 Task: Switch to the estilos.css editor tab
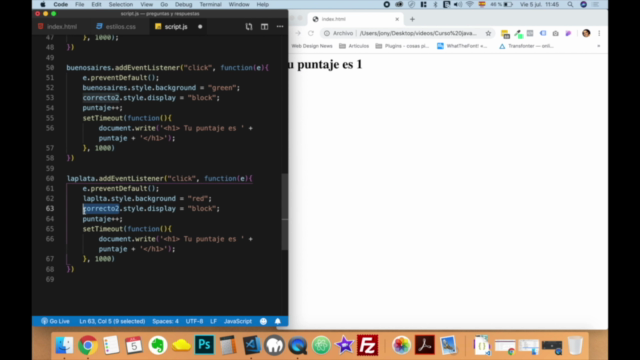(x=116, y=27)
